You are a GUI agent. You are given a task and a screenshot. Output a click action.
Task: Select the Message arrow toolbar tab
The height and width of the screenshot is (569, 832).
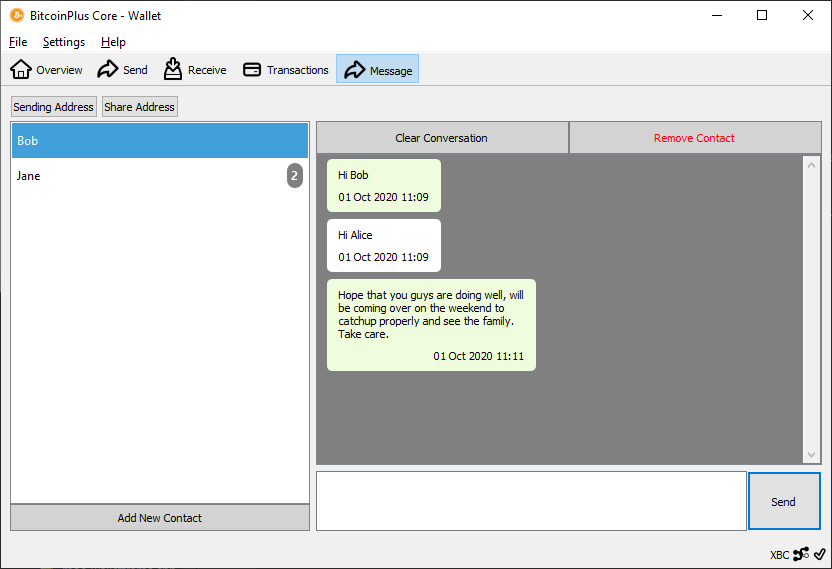click(x=377, y=70)
